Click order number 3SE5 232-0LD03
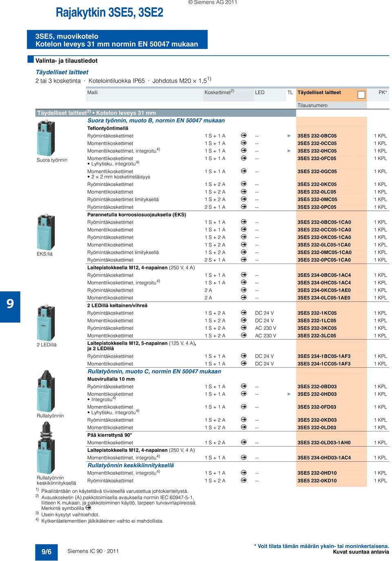 coord(317,427)
